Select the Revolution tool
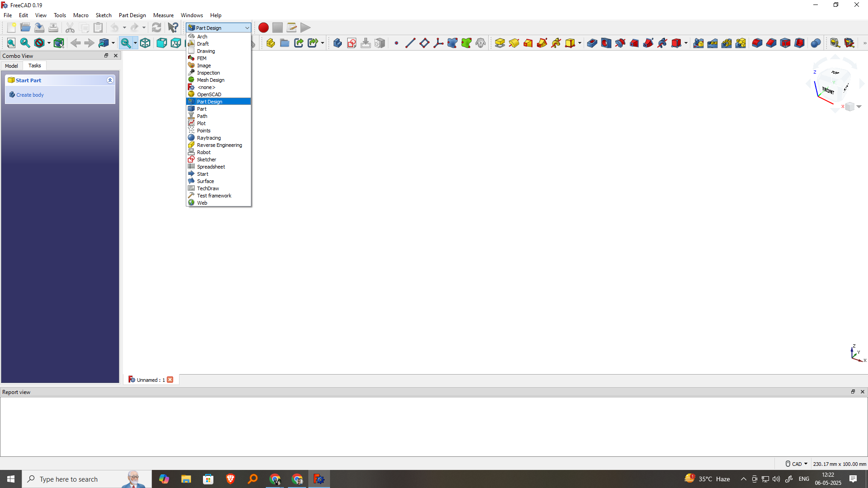The image size is (868, 488). 514,43
